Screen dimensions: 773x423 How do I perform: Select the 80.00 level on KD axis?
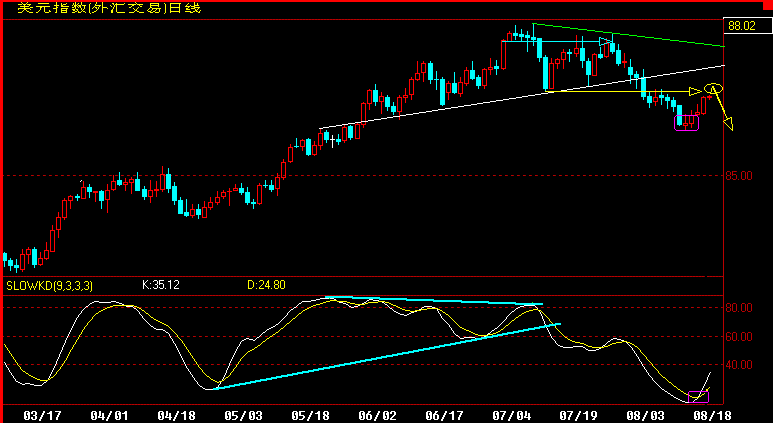click(x=738, y=308)
